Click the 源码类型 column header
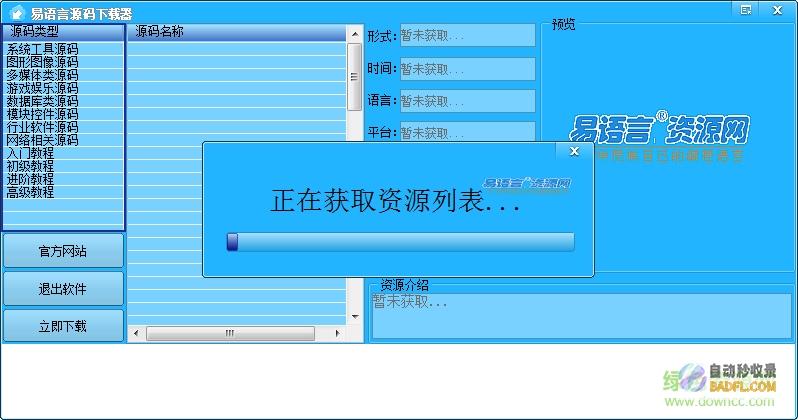This screenshot has height=420, width=798. coord(64,32)
